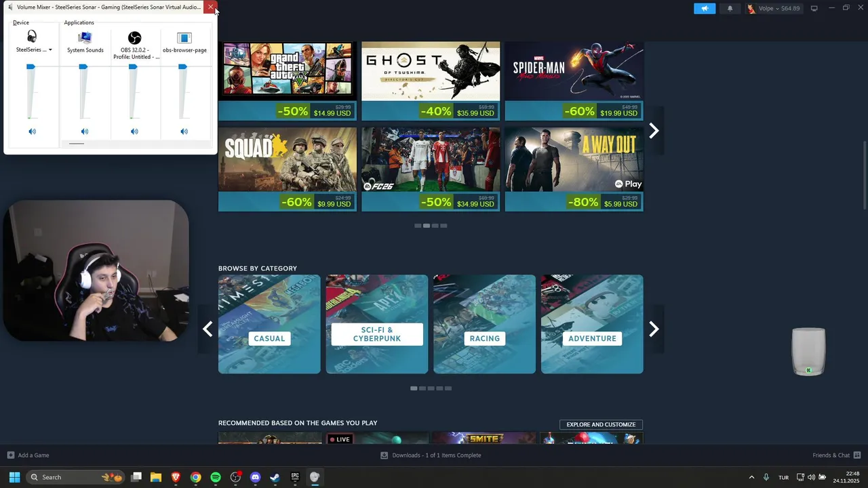
Task: Click the taskbar Search box
Action: click(x=76, y=477)
